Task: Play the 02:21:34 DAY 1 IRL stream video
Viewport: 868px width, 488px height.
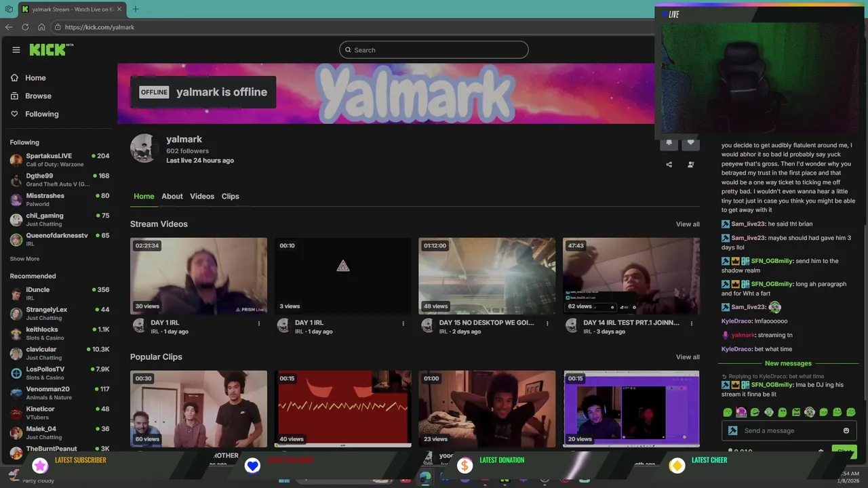Action: pos(199,276)
